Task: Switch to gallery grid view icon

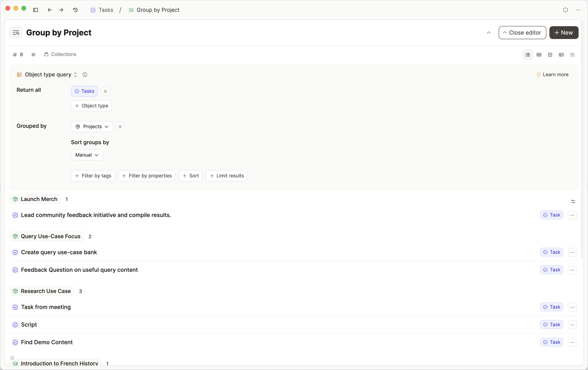Action: [550, 54]
